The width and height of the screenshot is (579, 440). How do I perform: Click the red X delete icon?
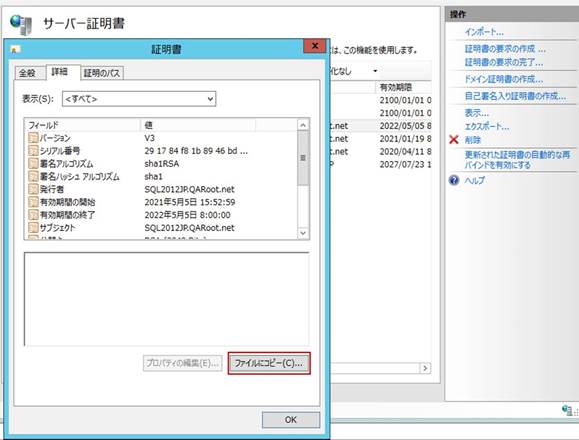pyautogui.click(x=454, y=140)
